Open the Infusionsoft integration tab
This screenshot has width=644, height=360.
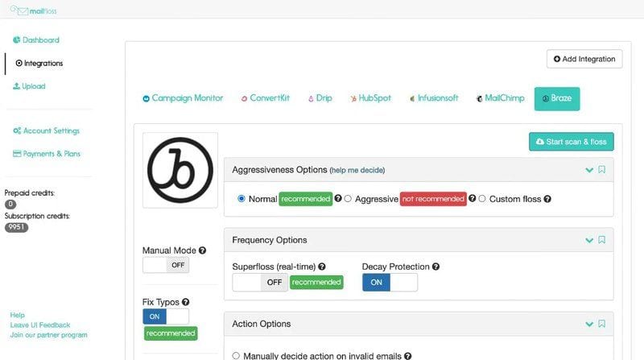click(x=434, y=98)
